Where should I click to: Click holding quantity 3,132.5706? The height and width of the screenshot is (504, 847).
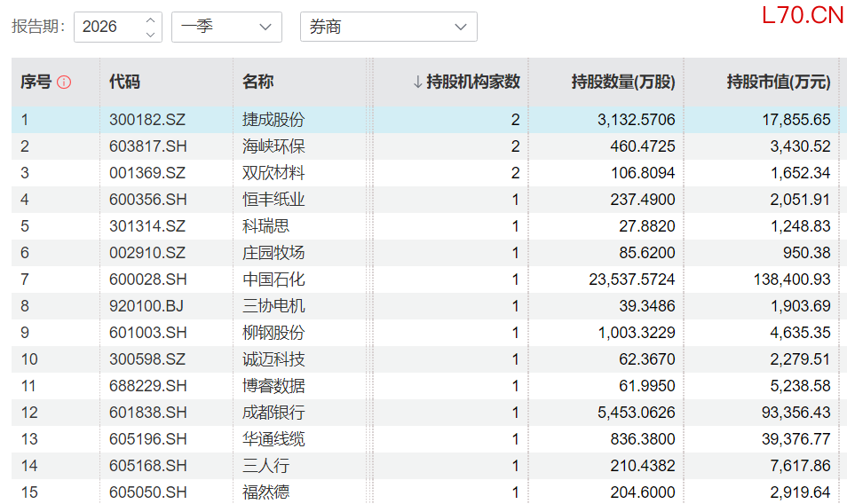637,120
